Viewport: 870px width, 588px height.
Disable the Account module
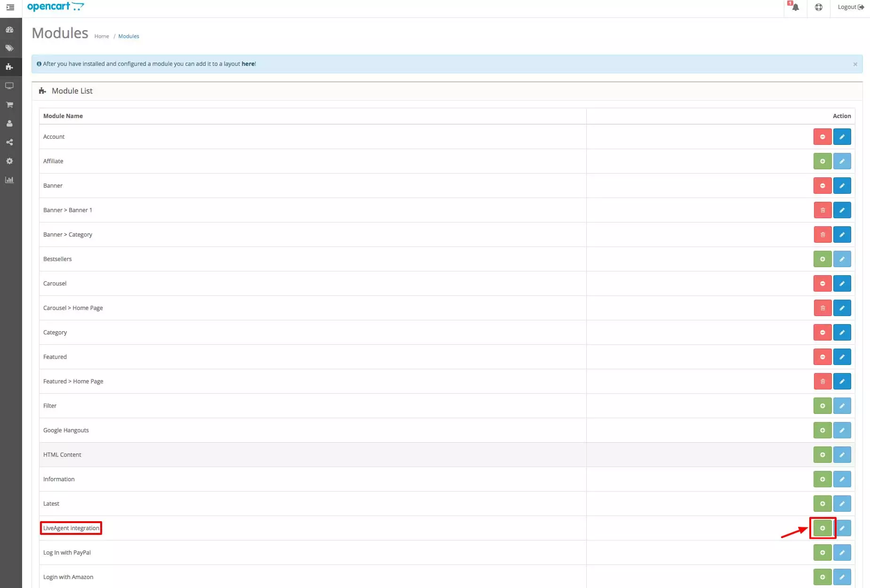coord(822,136)
